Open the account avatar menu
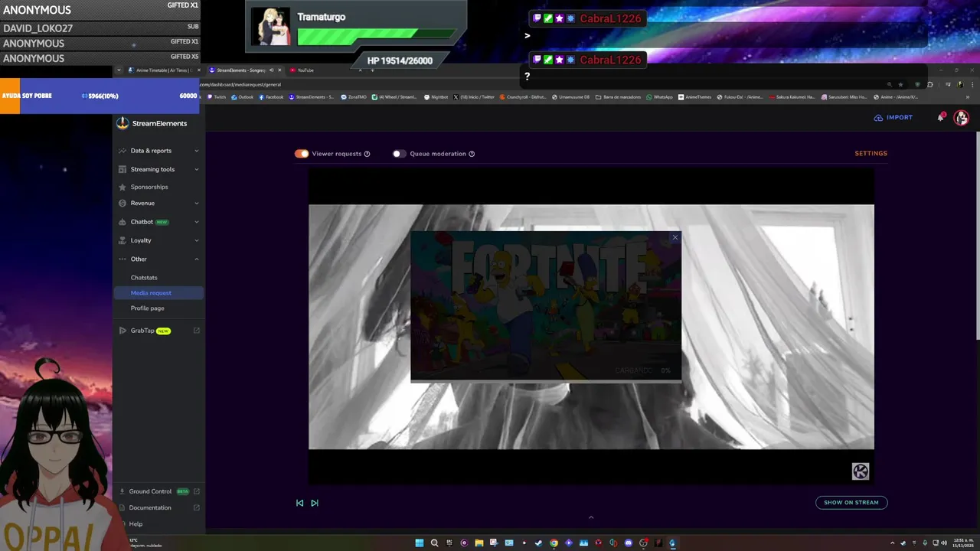 pyautogui.click(x=962, y=117)
